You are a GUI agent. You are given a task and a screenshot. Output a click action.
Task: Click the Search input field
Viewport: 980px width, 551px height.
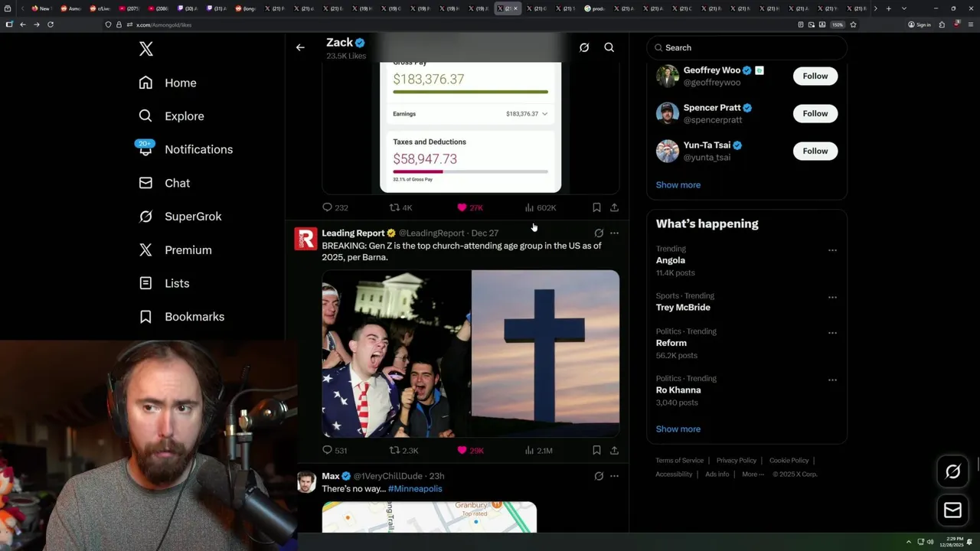pyautogui.click(x=747, y=47)
